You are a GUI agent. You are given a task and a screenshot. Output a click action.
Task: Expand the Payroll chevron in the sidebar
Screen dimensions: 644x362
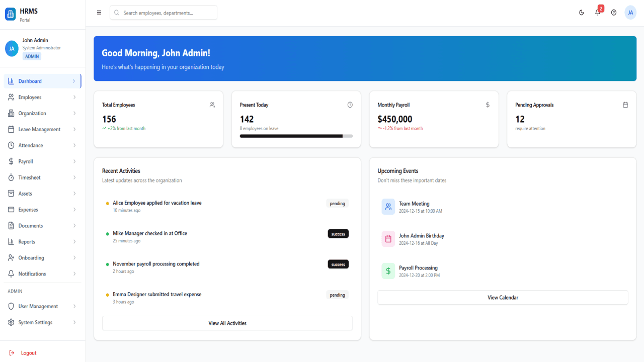[x=74, y=161]
